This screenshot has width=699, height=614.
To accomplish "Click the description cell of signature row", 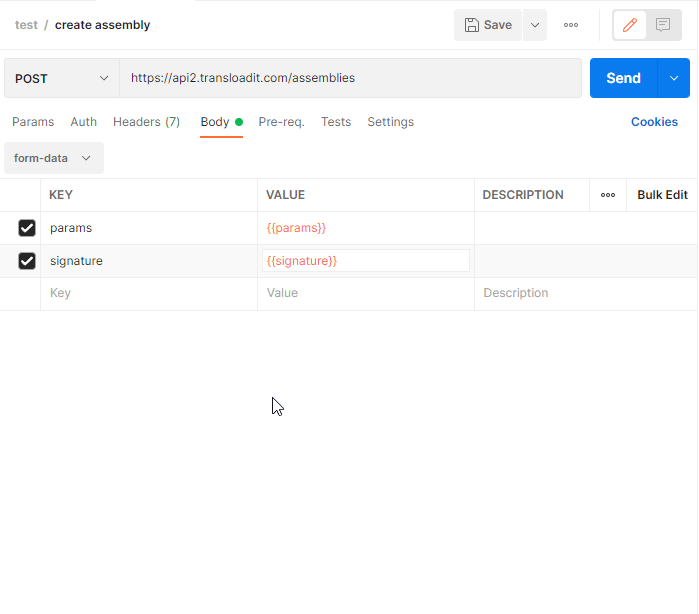I will pyautogui.click(x=586, y=261).
